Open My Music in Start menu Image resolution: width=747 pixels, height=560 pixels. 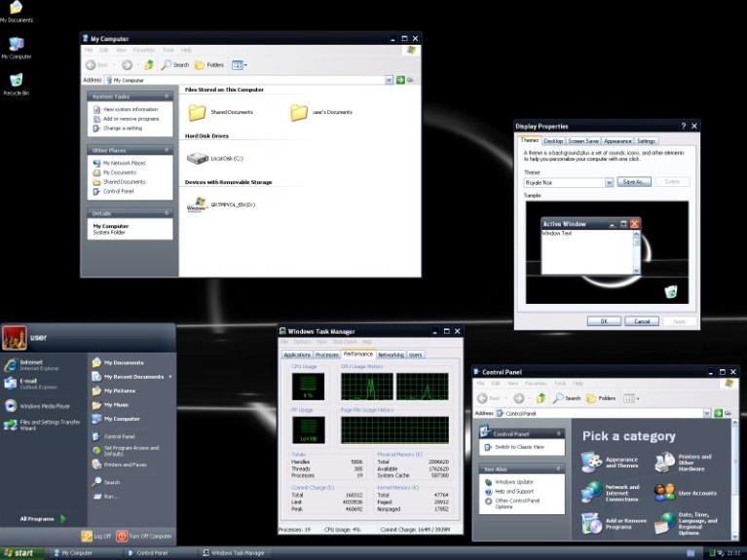110,405
